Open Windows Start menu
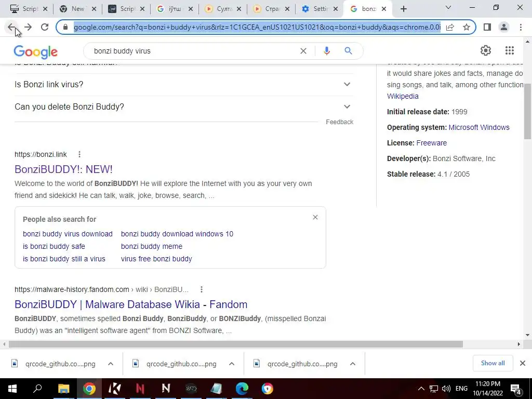 (x=12, y=389)
